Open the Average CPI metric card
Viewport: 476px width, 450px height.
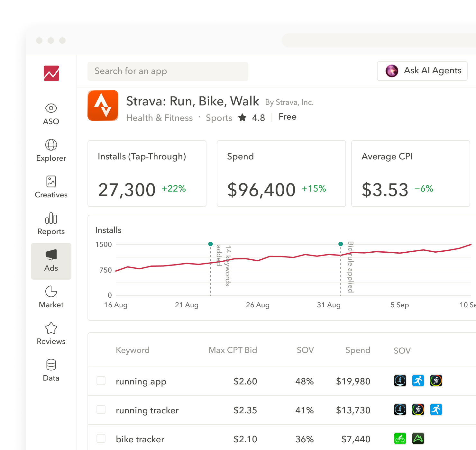click(x=411, y=174)
